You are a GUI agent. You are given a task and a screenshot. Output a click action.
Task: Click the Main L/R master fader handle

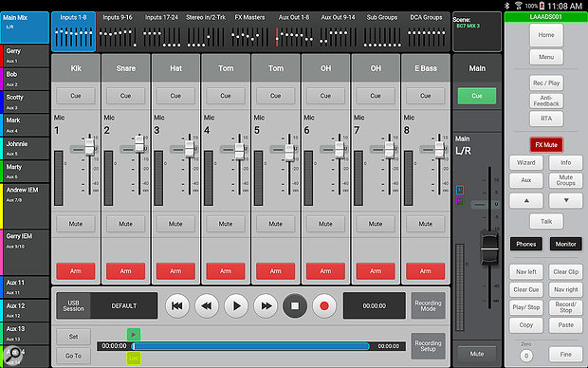pyautogui.click(x=489, y=248)
